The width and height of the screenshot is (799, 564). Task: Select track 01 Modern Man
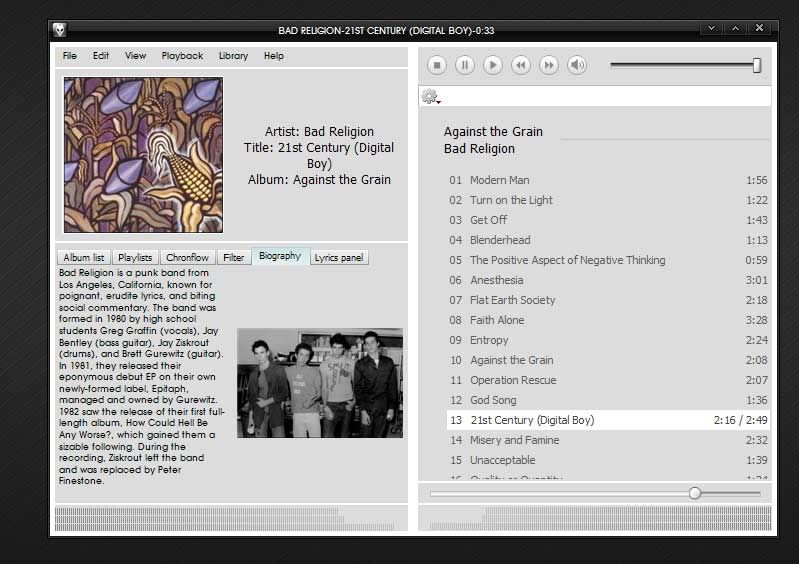click(x=608, y=180)
